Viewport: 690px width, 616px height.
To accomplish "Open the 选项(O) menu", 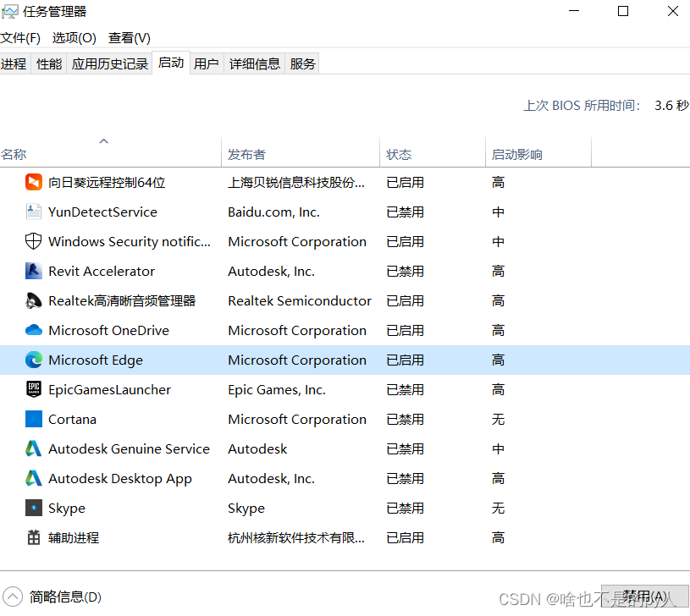I will [74, 38].
